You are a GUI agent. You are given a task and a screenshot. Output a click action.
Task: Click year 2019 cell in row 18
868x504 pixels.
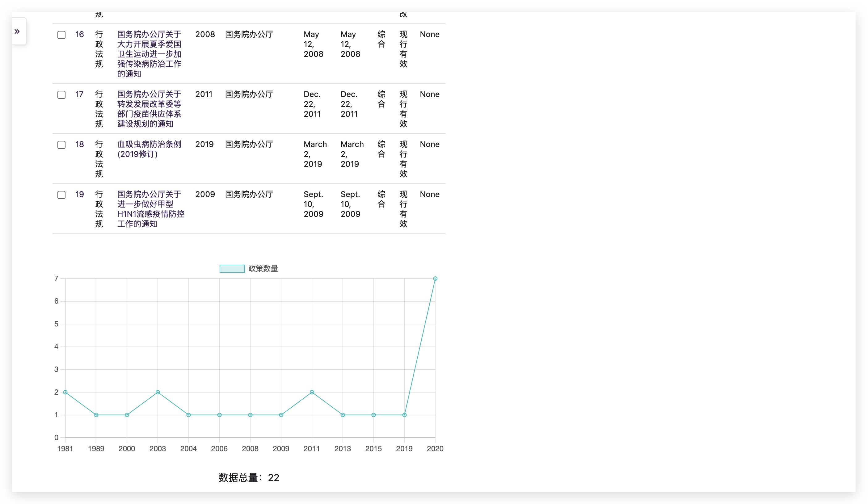click(204, 144)
